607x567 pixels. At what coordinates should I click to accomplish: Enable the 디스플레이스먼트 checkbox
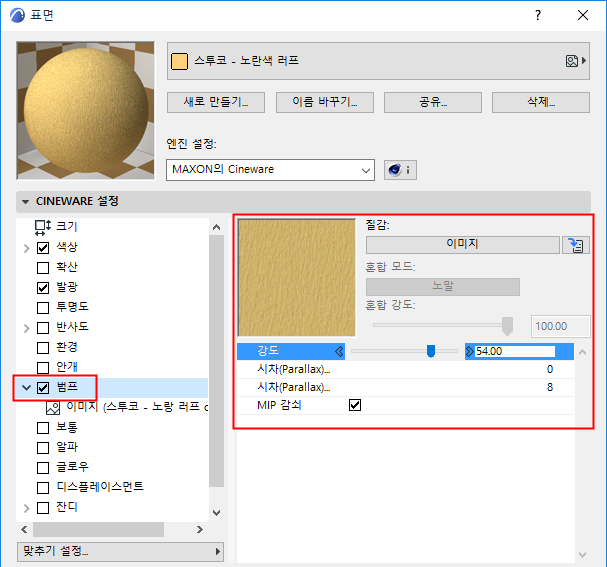43,488
